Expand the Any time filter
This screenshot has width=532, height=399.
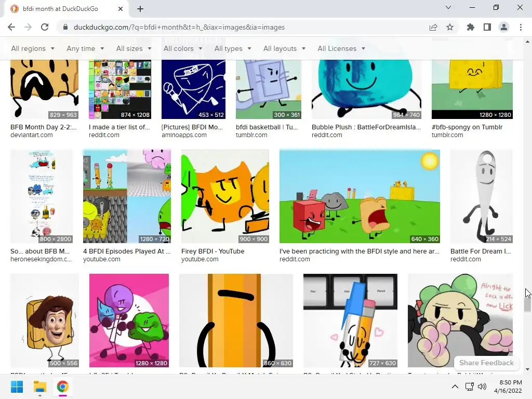tap(85, 48)
